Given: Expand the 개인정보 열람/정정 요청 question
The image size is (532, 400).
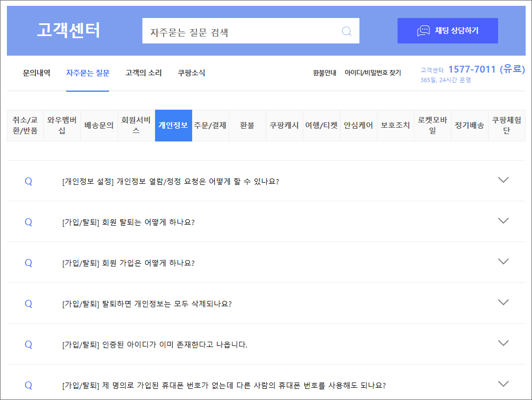Looking at the screenshot, I should 503,180.
